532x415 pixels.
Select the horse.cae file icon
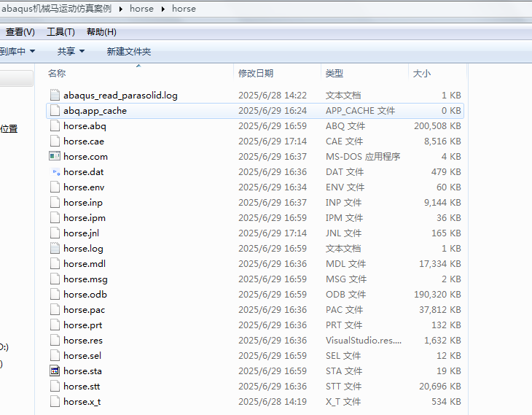coord(55,141)
